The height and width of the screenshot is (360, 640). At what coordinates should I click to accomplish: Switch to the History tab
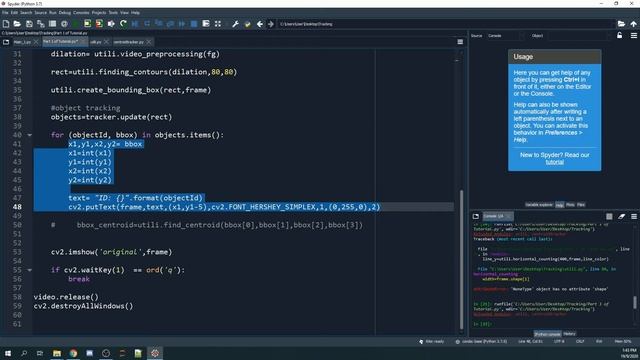(569, 334)
